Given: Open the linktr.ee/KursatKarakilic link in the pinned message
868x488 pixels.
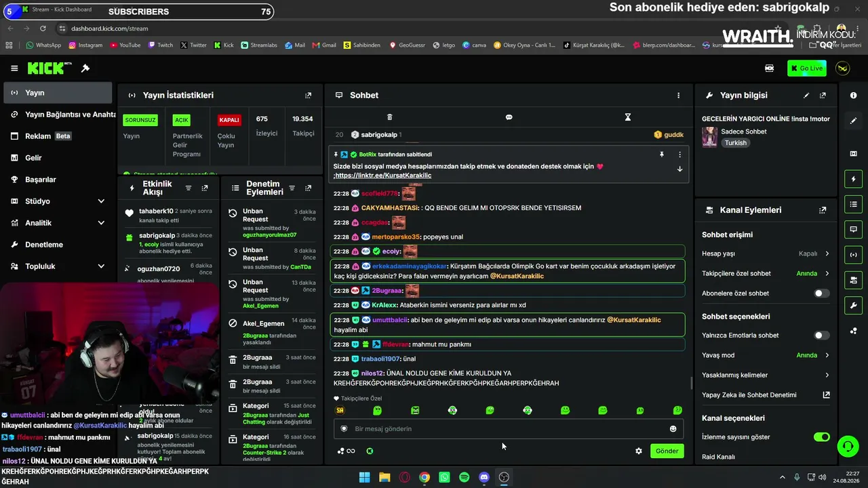Looking at the screenshot, I should pos(383,176).
